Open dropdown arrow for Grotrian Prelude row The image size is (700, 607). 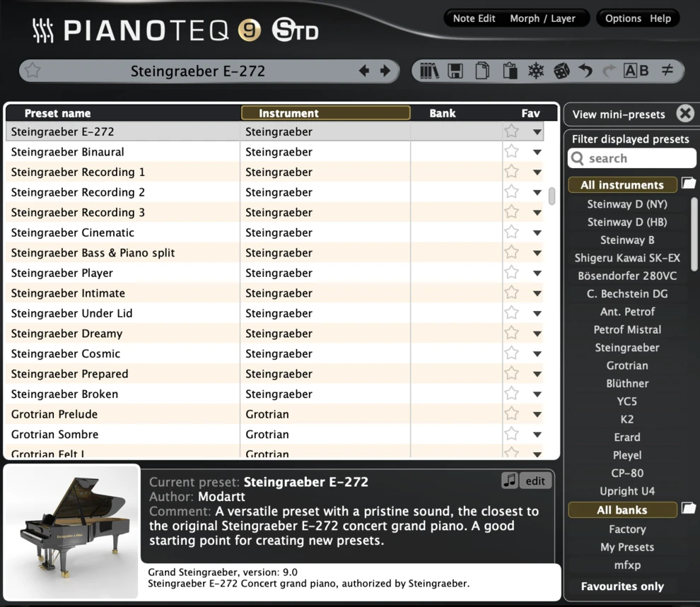pos(537,415)
